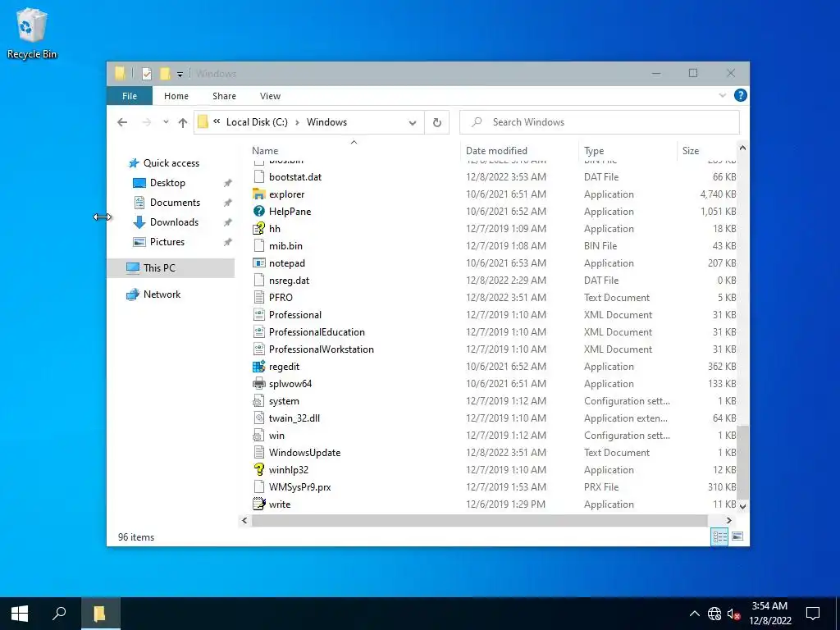Click the vertical scrollbar thumb
The image size is (840, 630).
(742, 461)
